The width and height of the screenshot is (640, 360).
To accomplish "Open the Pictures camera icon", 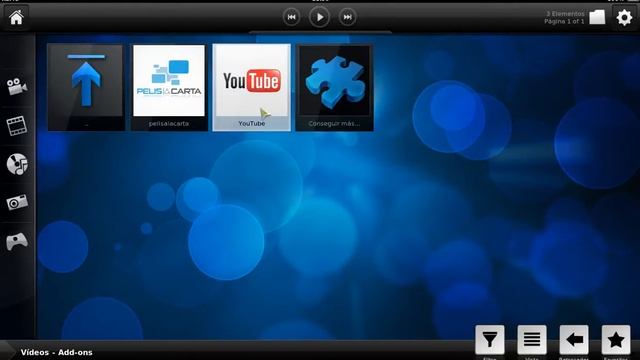I will 17,202.
